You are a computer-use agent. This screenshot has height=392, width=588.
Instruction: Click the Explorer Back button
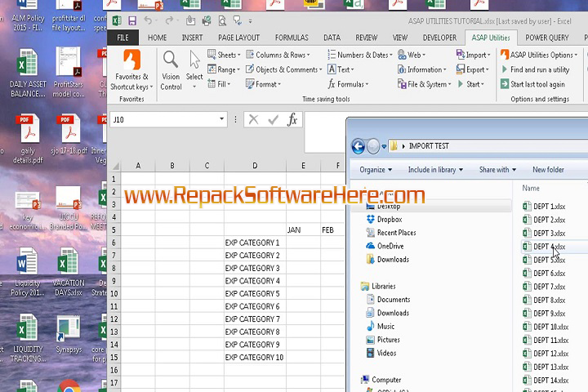coord(359,146)
